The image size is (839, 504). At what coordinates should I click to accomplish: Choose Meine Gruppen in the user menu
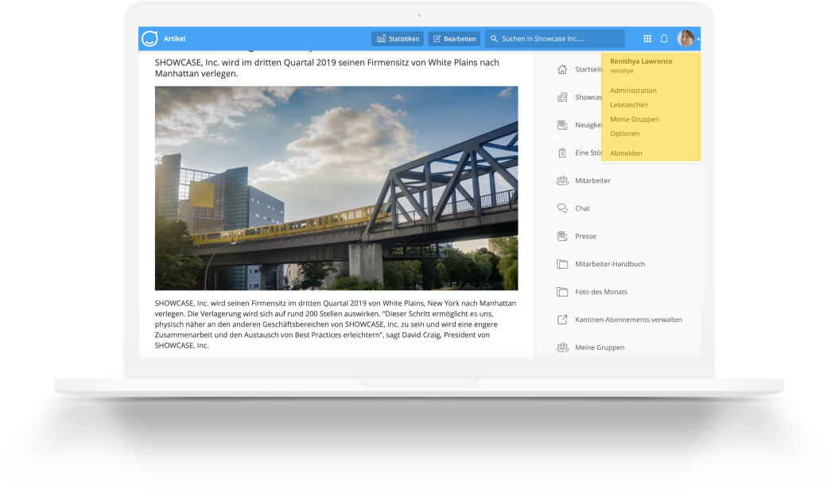pos(634,119)
